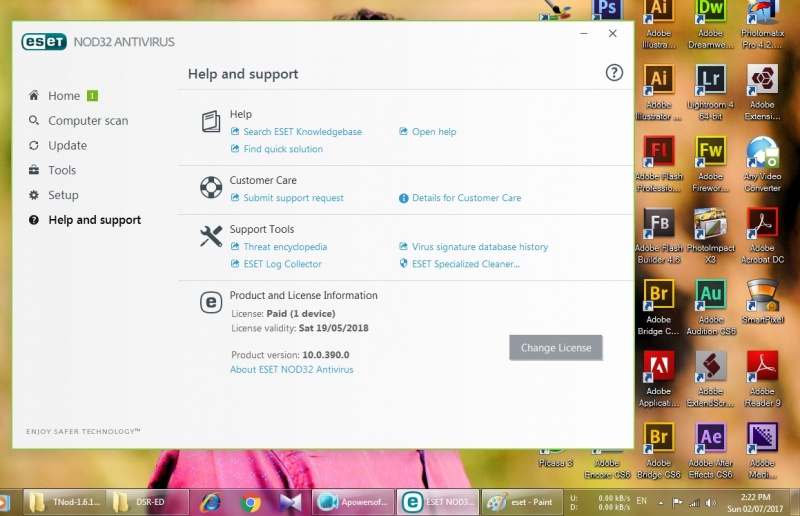The height and width of the screenshot is (516, 800).
Task: Click the network signal tray icon
Action: [x=694, y=503]
